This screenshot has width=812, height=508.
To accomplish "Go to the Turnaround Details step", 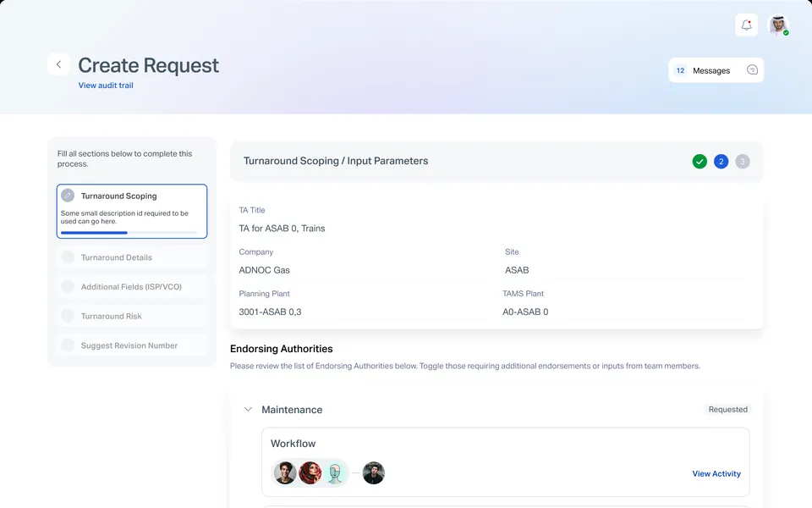I will (132, 257).
